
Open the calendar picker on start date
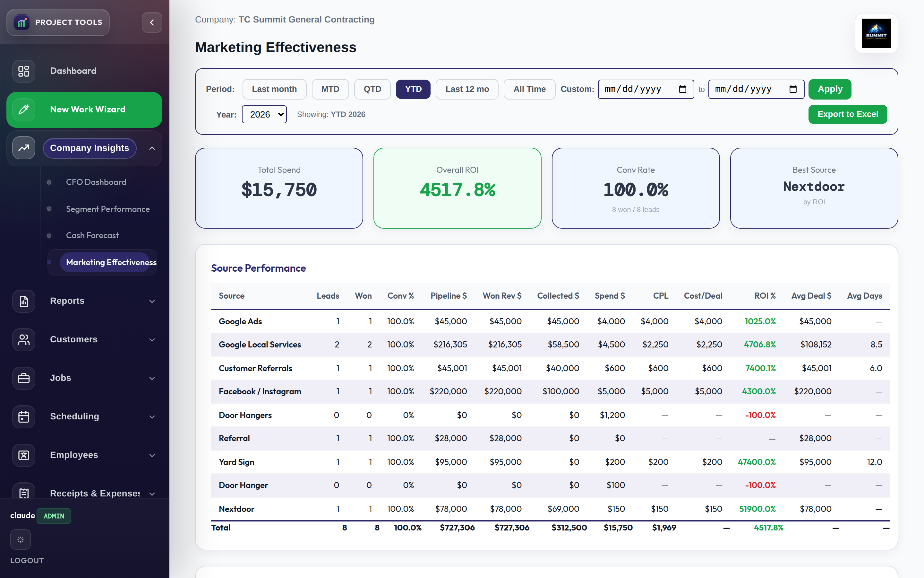(x=683, y=89)
